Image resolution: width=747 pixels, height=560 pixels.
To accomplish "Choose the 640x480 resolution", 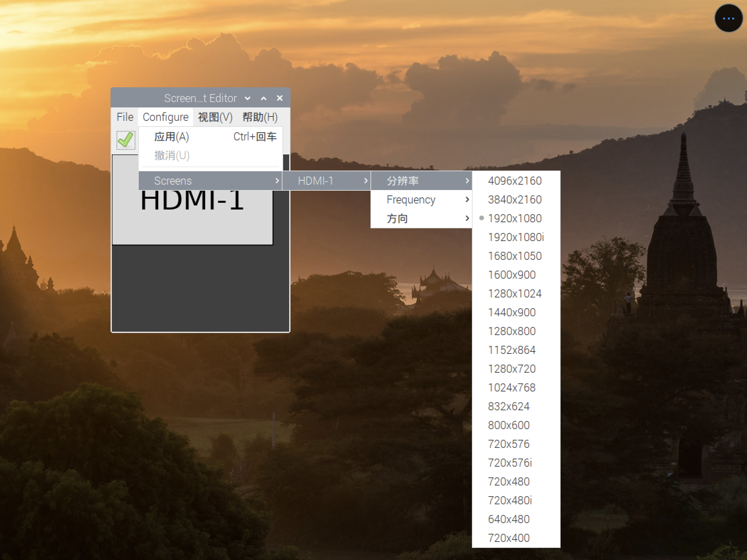I will coord(516,519).
